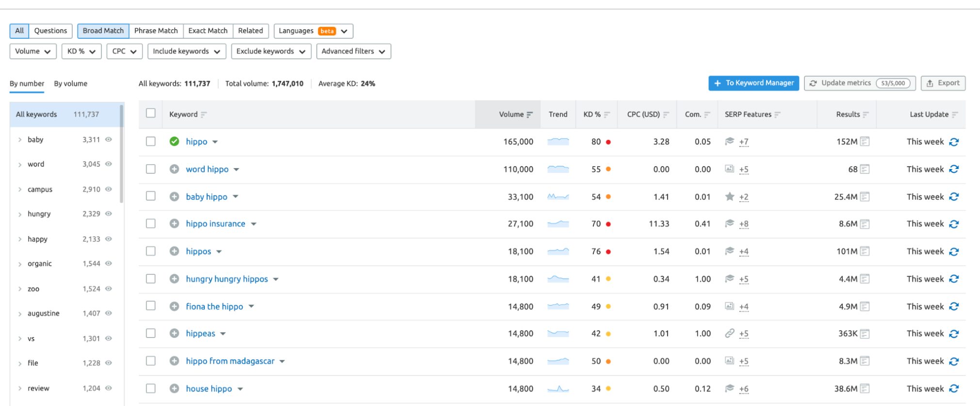980x406 pixels.
Task: Open SERP results page icon for word hippo
Action: [865, 169]
